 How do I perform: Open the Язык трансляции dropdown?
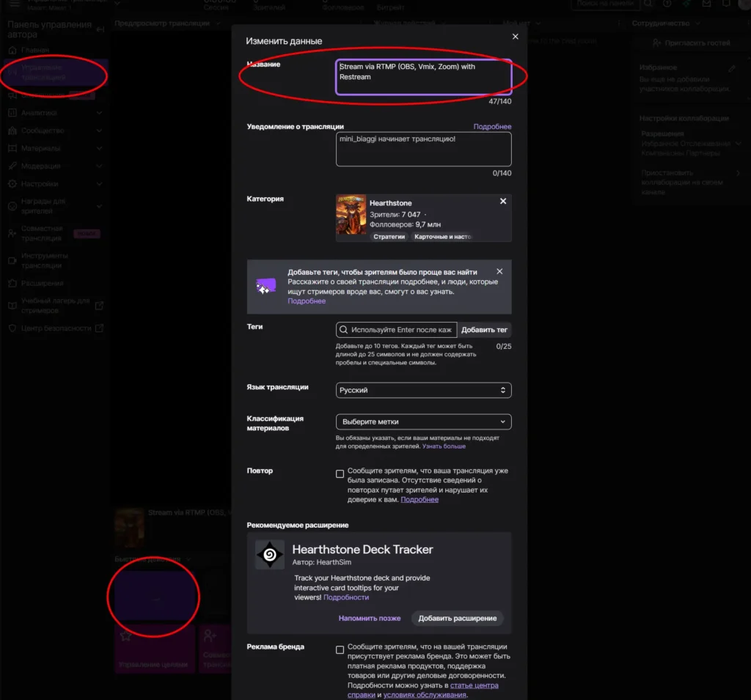point(423,390)
